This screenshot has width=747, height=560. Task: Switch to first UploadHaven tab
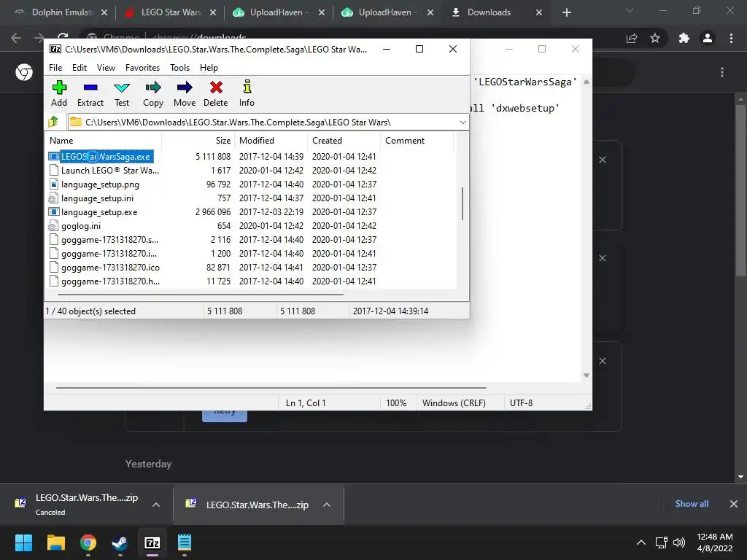279,12
